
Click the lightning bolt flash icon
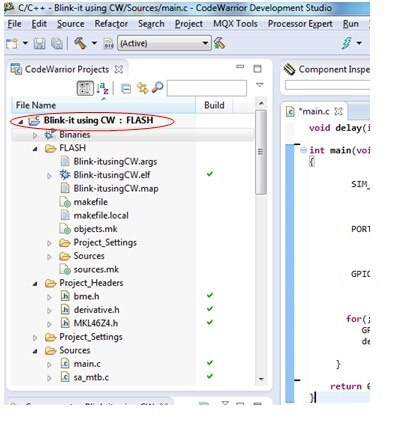(x=346, y=43)
